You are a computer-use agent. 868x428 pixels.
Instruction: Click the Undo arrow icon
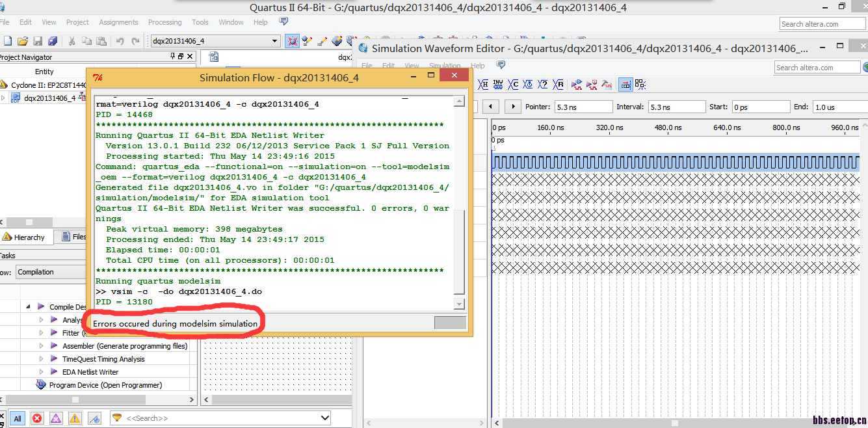120,41
